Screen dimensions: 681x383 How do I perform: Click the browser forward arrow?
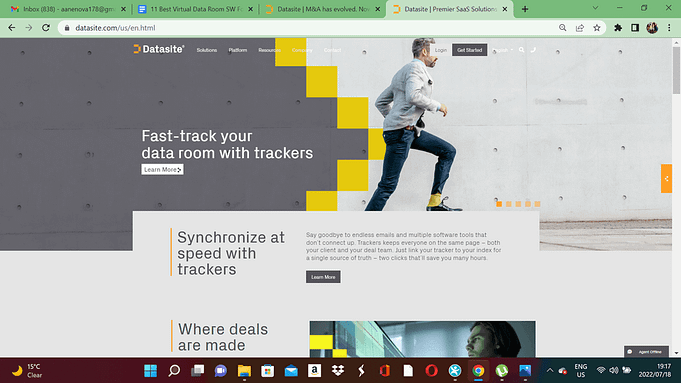[29, 28]
